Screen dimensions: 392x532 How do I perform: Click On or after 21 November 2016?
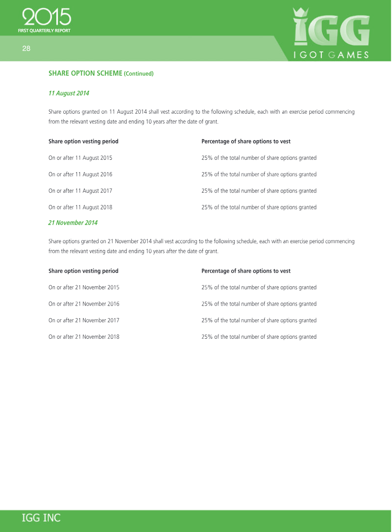pos(84,304)
